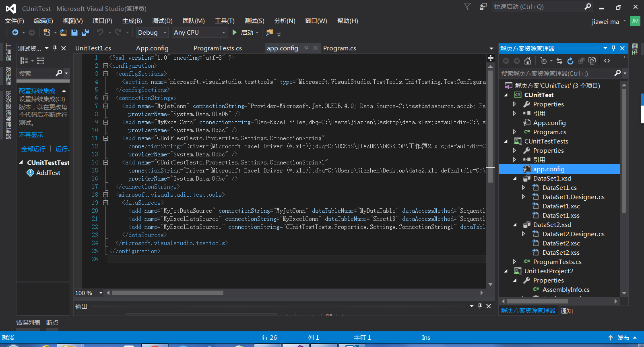Click search magnifier in Test Explorer
Image resolution: width=644 pixels, height=347 pixels.
tap(59, 73)
